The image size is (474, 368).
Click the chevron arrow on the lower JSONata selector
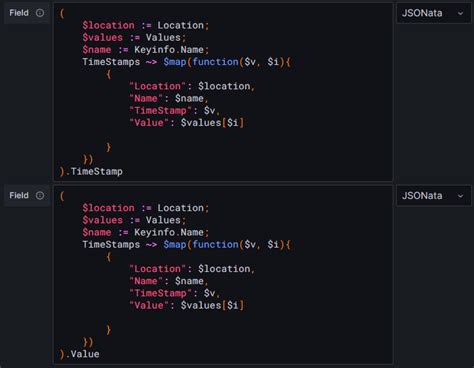[461, 196]
